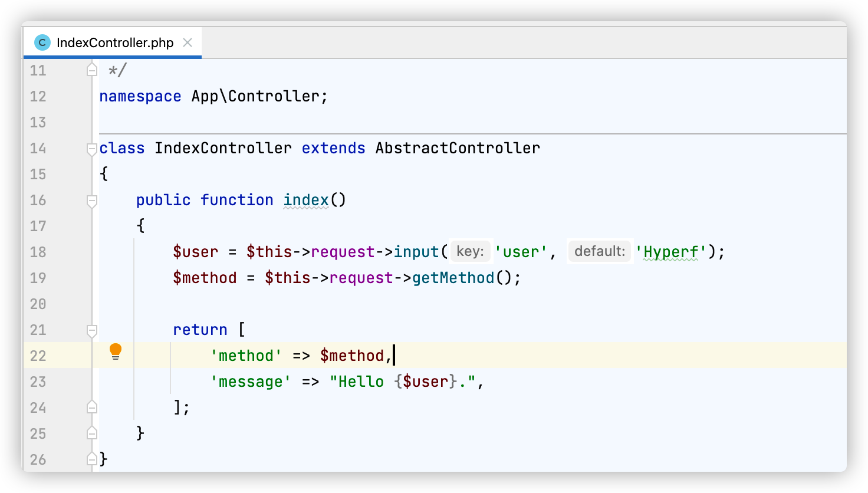Click the lightbulb intention icon on line 22
The image size is (868, 493).
115,351
